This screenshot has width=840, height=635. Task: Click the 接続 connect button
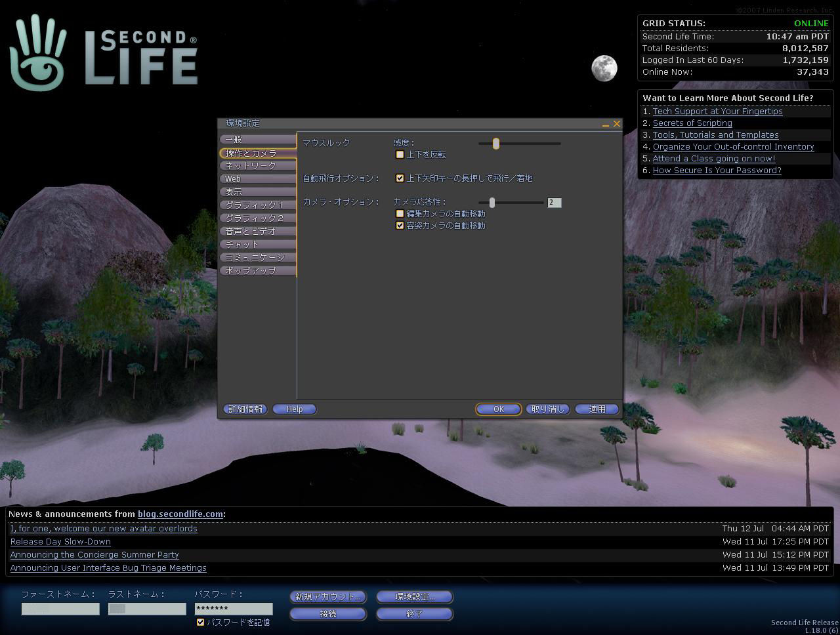[327, 614]
